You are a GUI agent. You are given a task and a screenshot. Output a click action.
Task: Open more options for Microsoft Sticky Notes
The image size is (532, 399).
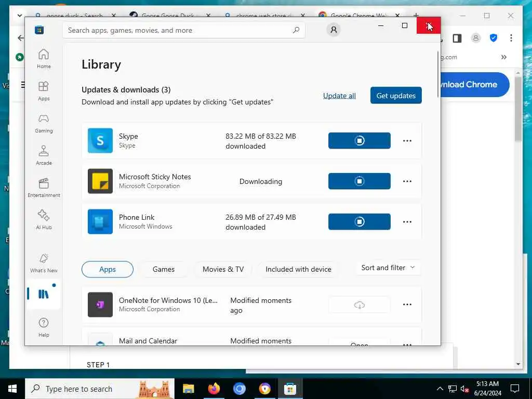tap(407, 181)
